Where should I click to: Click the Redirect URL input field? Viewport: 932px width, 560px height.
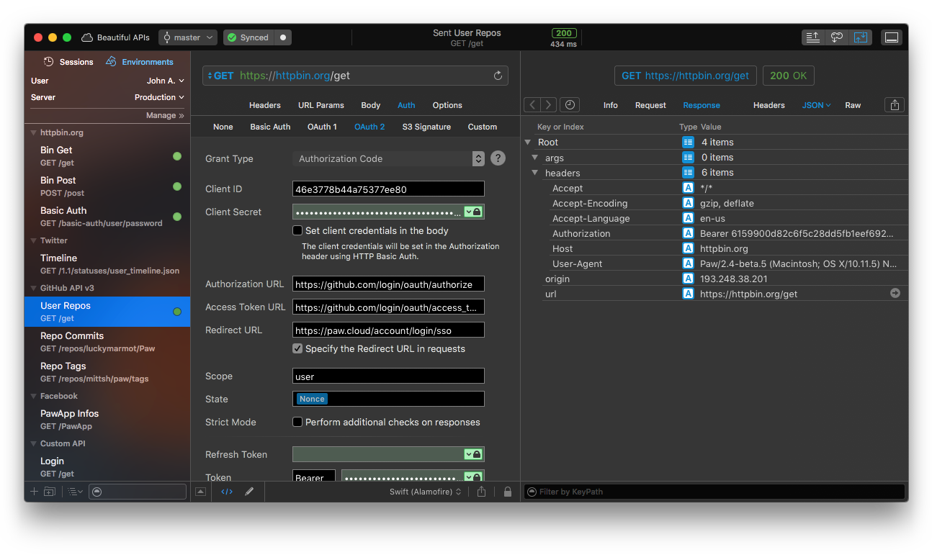pos(388,330)
